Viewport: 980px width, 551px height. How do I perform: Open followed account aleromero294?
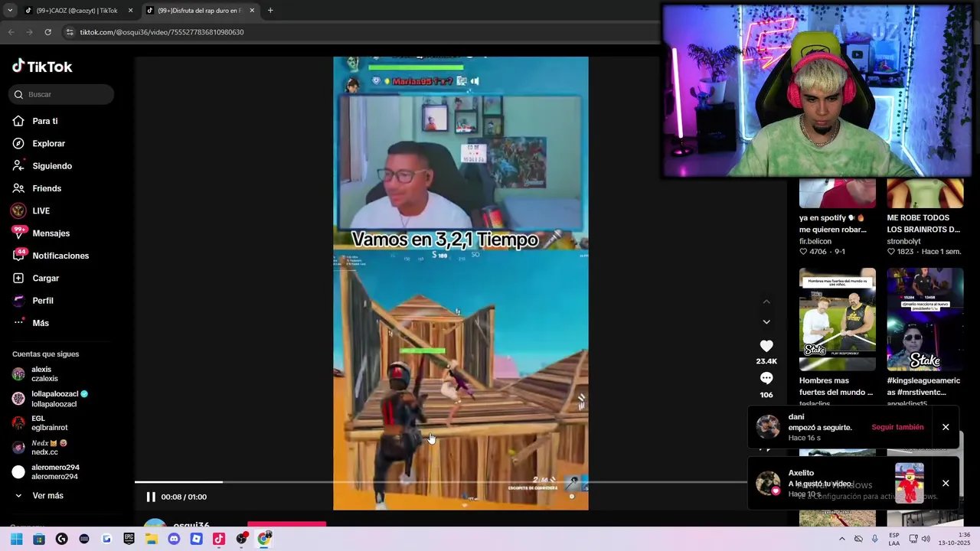coord(46,472)
